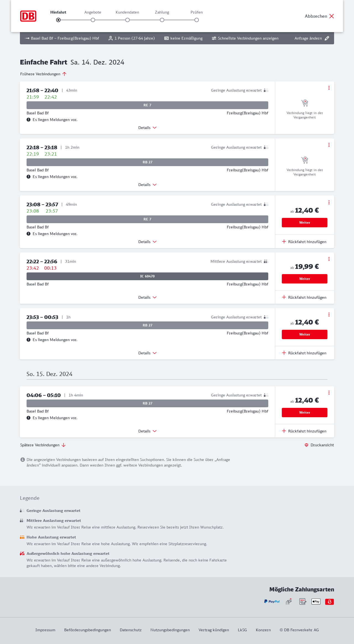
Task: Expand Details for the IC 60470 connection
Action: click(x=147, y=297)
